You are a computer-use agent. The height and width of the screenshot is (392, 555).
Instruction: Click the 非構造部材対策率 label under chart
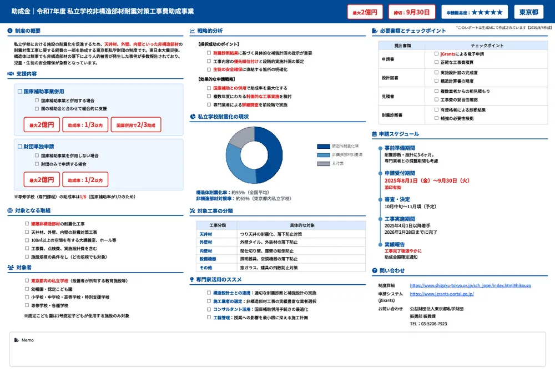point(215,199)
